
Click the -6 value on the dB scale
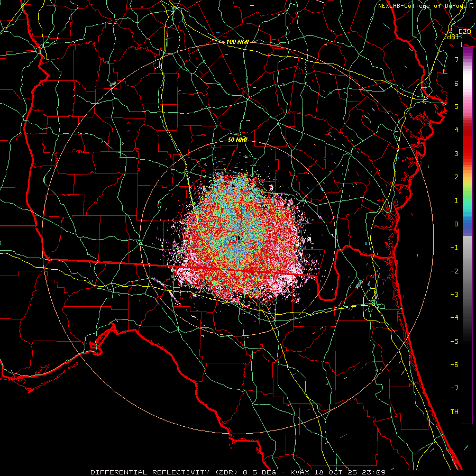(x=454, y=365)
